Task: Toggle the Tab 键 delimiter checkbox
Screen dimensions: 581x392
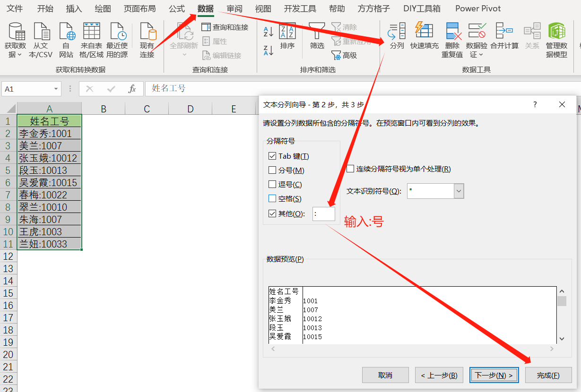Action: point(272,156)
